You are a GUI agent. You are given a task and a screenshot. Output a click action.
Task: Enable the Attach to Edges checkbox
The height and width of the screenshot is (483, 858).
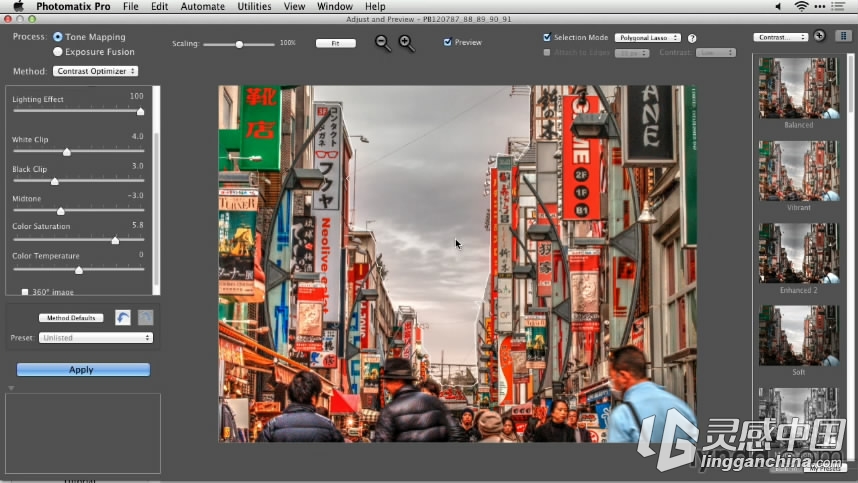547,53
